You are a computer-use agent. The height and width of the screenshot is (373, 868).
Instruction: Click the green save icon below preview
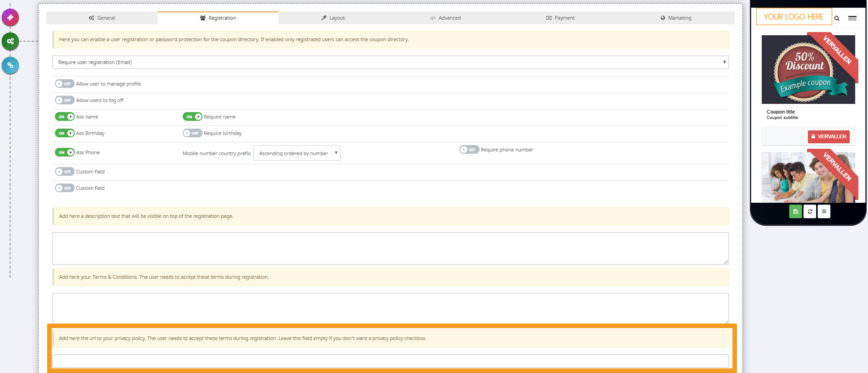(796, 211)
